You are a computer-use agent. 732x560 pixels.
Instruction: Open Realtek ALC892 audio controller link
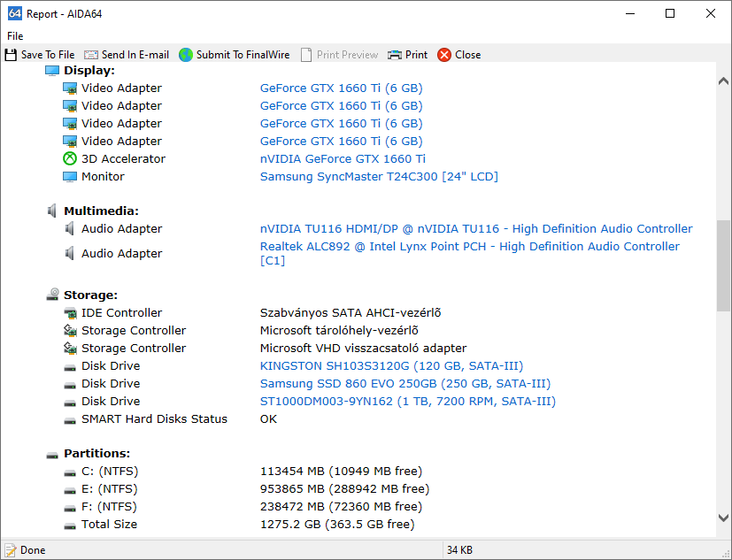[x=470, y=253]
